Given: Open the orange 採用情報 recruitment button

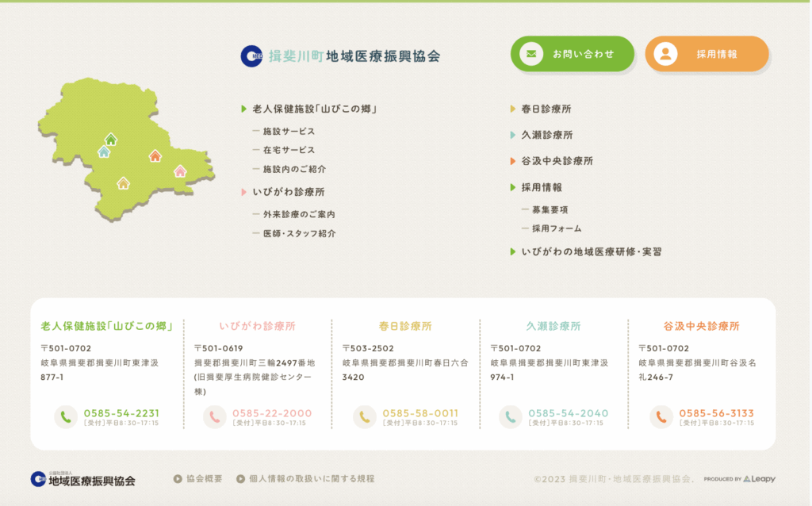Looking at the screenshot, I should point(706,54).
